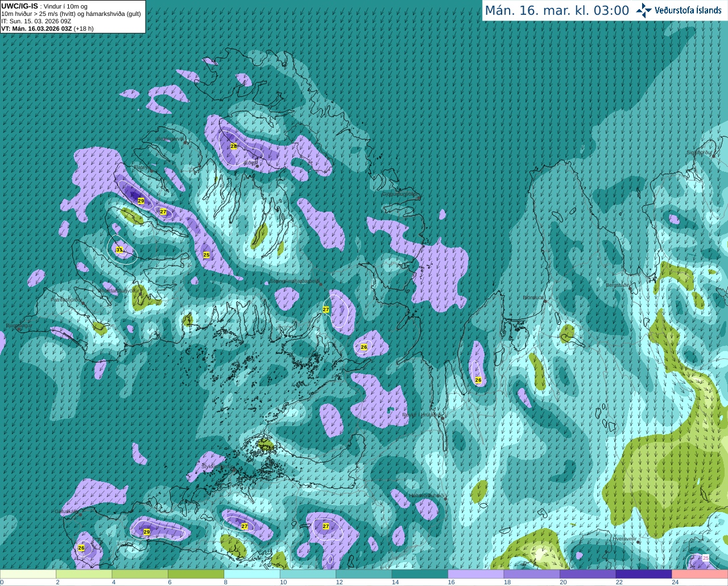Click the Holtavörðuheiði station label
Viewport: 728px width, 586px height.
(427, 496)
